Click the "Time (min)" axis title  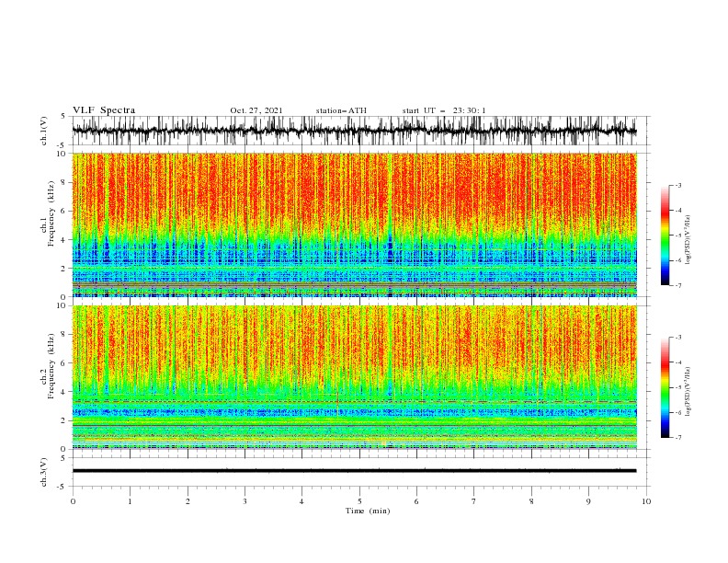point(368,511)
